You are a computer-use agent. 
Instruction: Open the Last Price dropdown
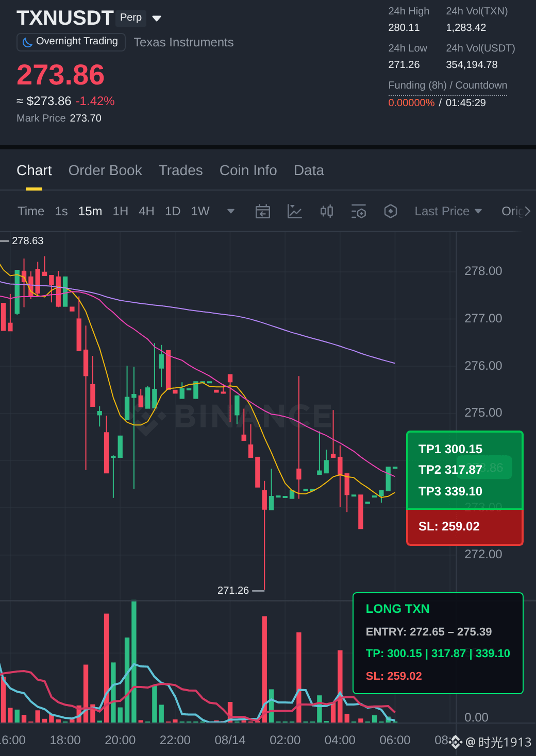click(x=448, y=211)
